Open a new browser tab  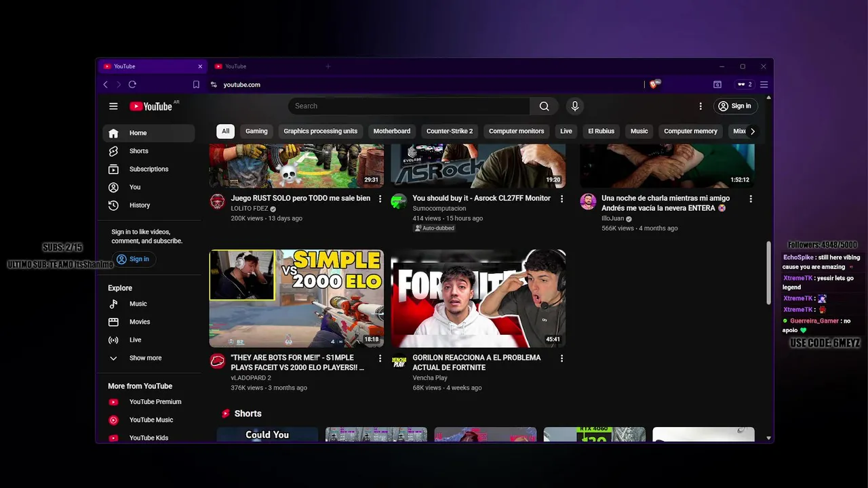[328, 66]
